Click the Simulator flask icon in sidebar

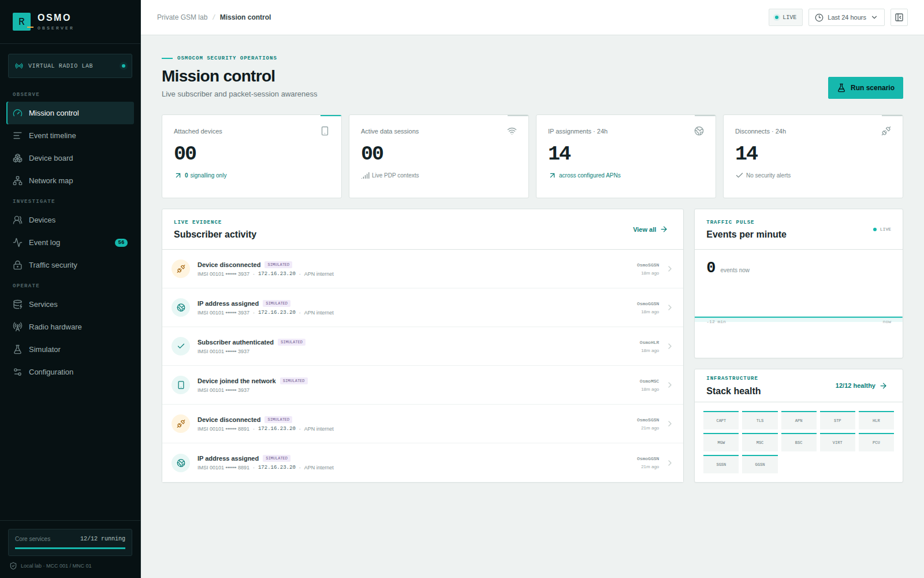[18, 350]
